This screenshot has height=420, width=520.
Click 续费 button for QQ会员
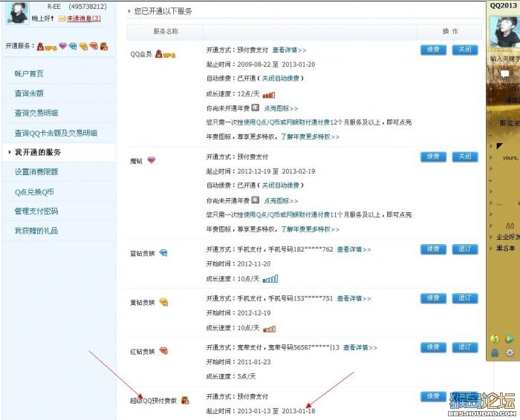(433, 50)
